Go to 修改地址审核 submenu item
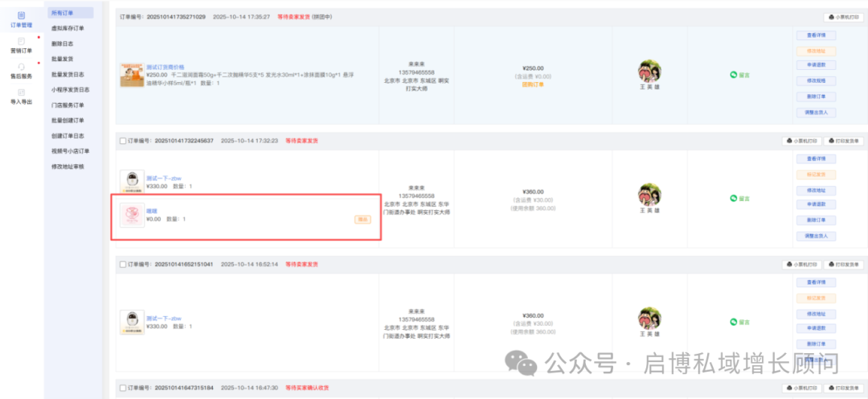 click(x=68, y=167)
